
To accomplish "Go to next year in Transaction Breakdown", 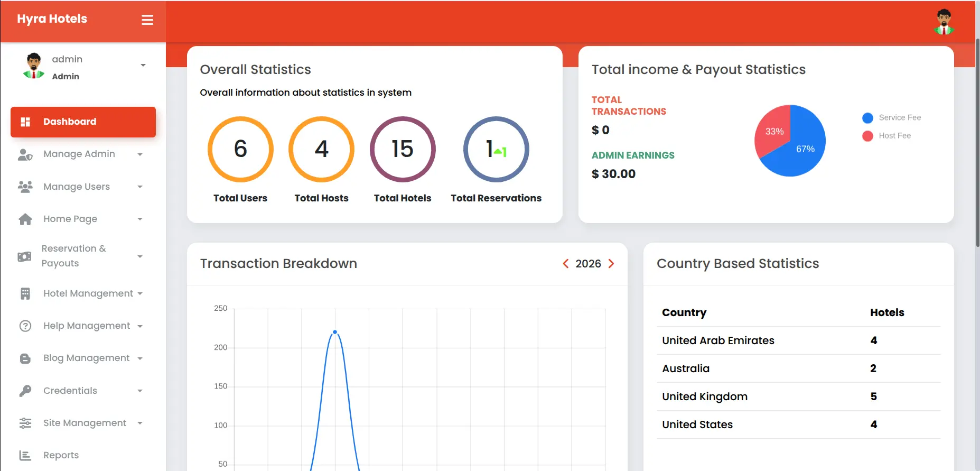I will click(611, 263).
